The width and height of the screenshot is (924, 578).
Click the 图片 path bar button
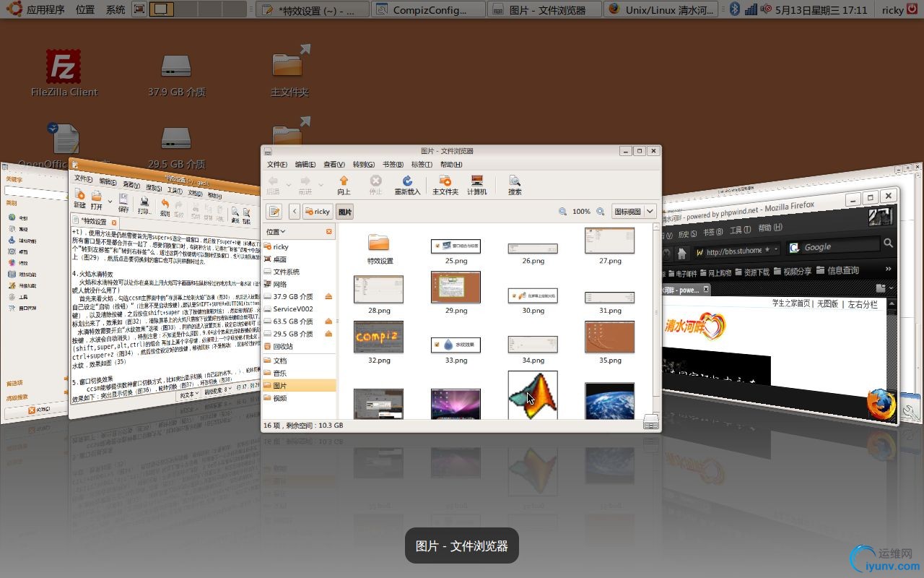point(344,211)
